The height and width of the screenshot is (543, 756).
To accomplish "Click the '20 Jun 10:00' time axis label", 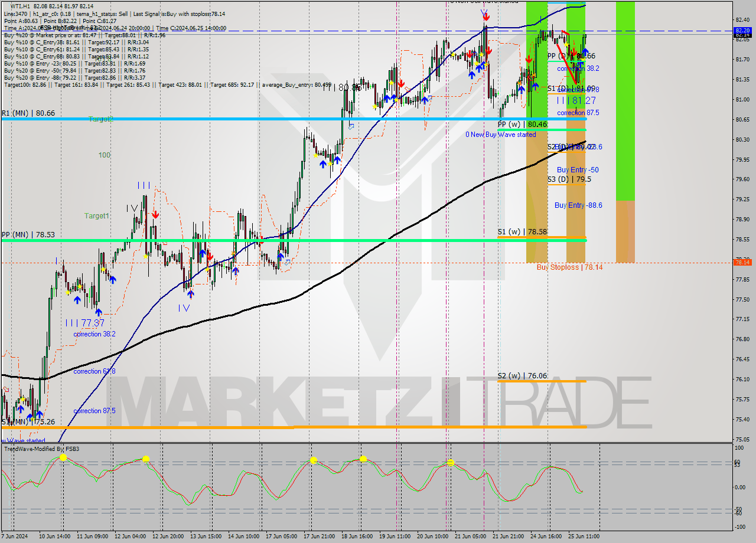I will [434, 537].
